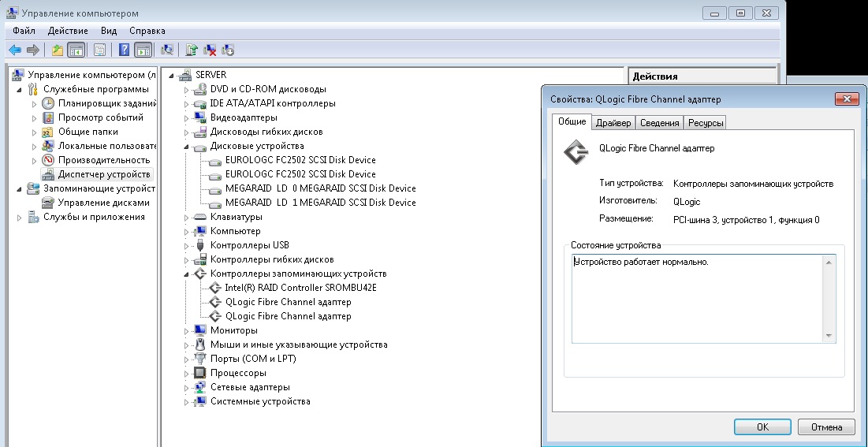Screen dimensions: 868x447
Task: Click the Мыши и иные указывающие устройства icon
Action: pos(199,345)
